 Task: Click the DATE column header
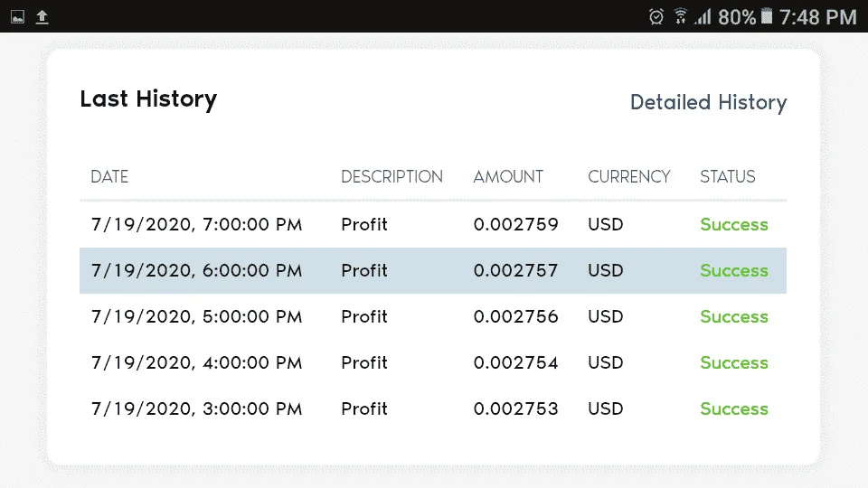(109, 176)
